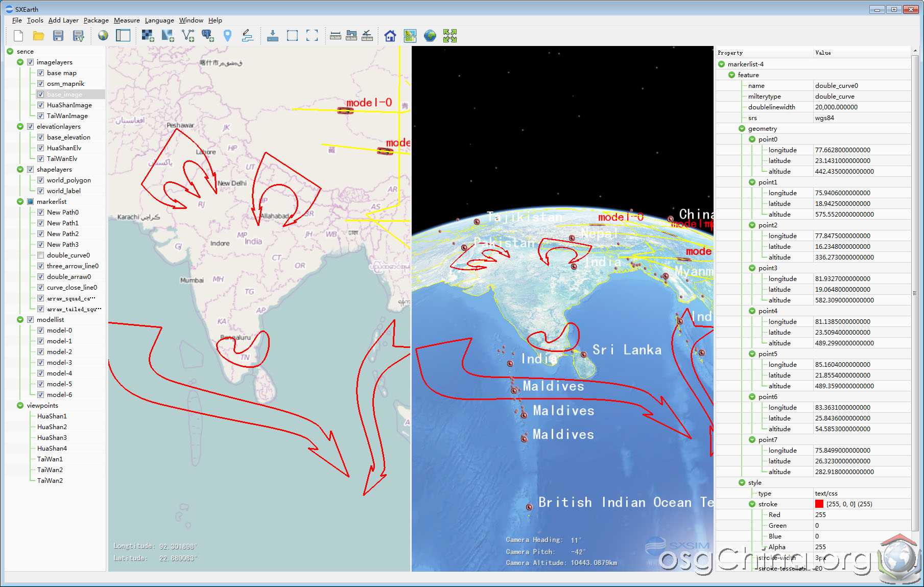The width and height of the screenshot is (924, 587).
Task: Add an elevation layer
Action: point(168,35)
